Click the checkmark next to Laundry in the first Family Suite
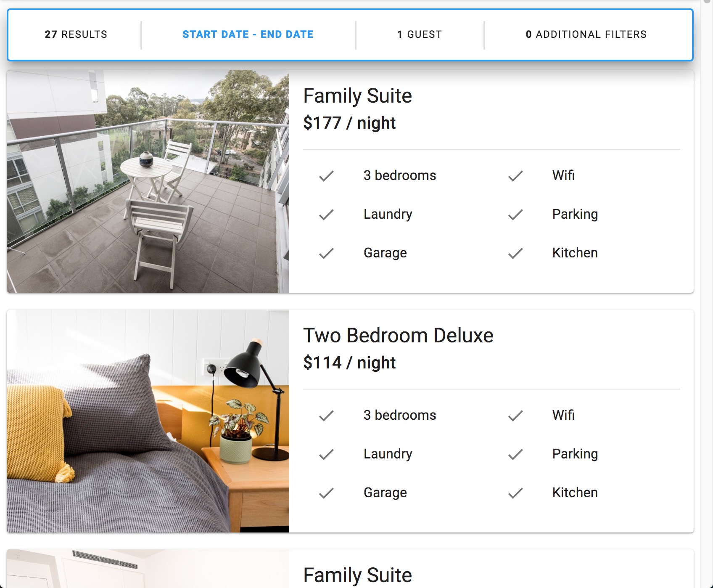The image size is (713, 588). pos(326,215)
